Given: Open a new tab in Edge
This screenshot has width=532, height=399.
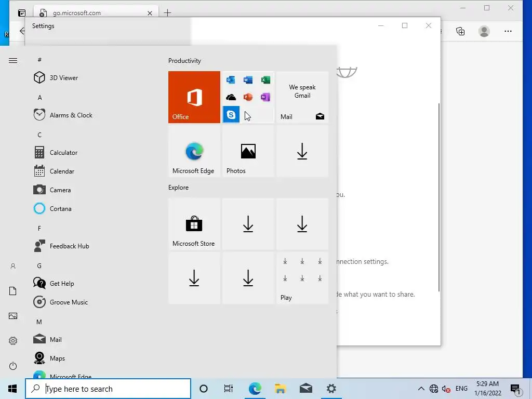Looking at the screenshot, I should 167,13.
